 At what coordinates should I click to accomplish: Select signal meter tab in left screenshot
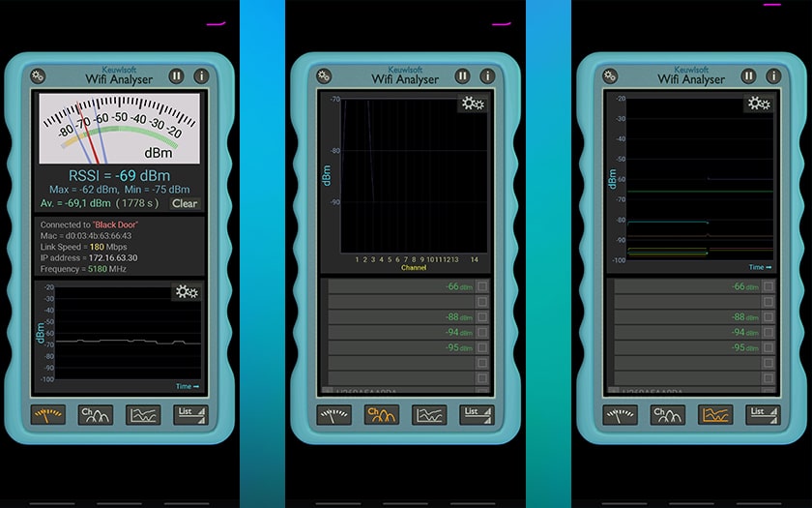48,415
